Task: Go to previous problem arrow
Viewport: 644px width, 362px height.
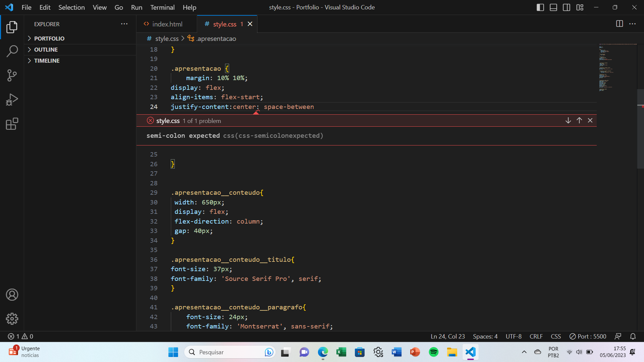Action: point(579,120)
